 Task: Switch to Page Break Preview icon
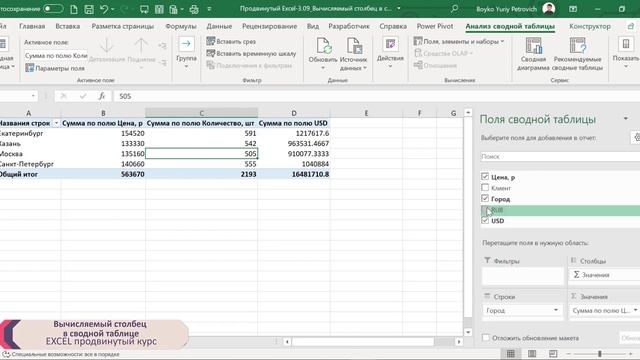tap(553, 353)
